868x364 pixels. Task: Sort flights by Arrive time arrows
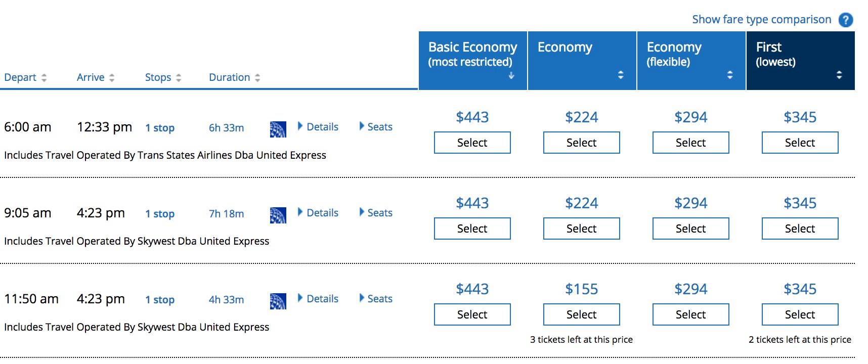(x=112, y=78)
